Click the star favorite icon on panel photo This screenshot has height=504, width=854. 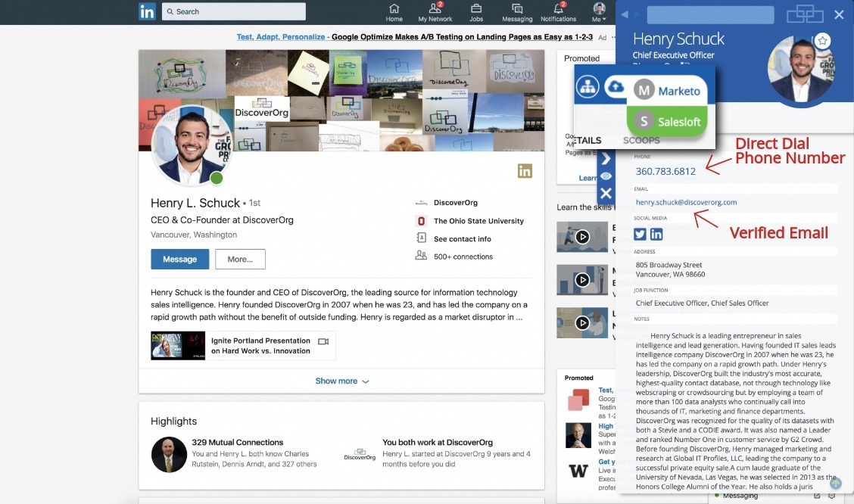pos(822,41)
